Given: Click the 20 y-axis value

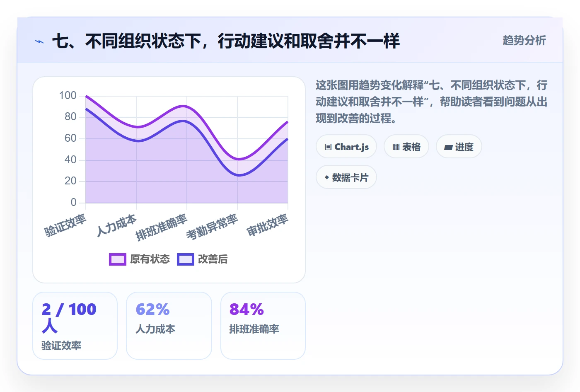Looking at the screenshot, I should coord(70,181).
